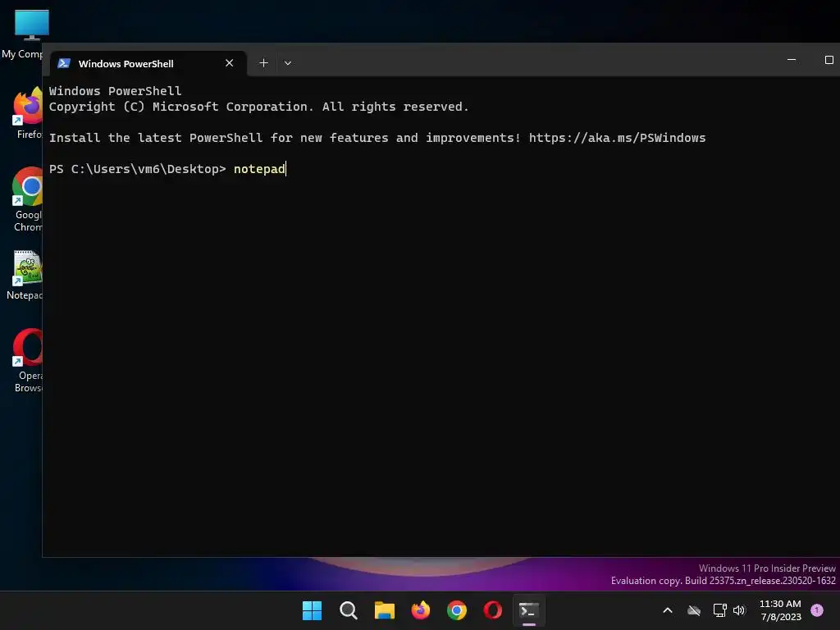Click the typed 'notepad' command text
Screen dimensions: 840x630
pyautogui.click(x=259, y=169)
